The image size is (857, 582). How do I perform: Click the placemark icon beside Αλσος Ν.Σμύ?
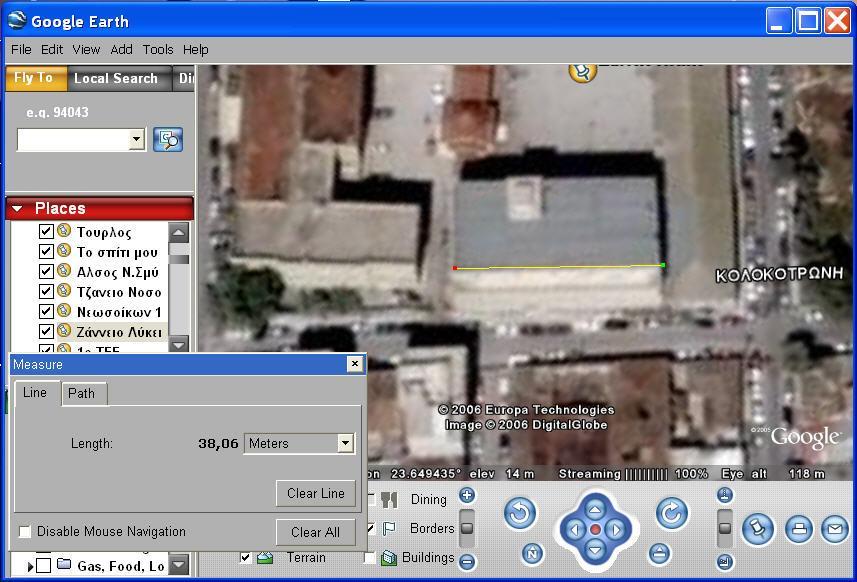(x=64, y=271)
